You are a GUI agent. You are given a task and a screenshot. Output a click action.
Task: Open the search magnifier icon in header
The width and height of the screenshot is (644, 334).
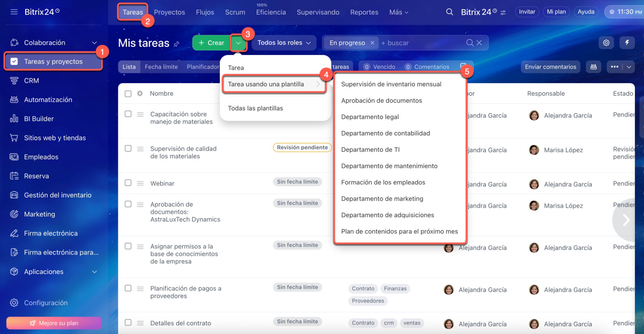tap(449, 12)
